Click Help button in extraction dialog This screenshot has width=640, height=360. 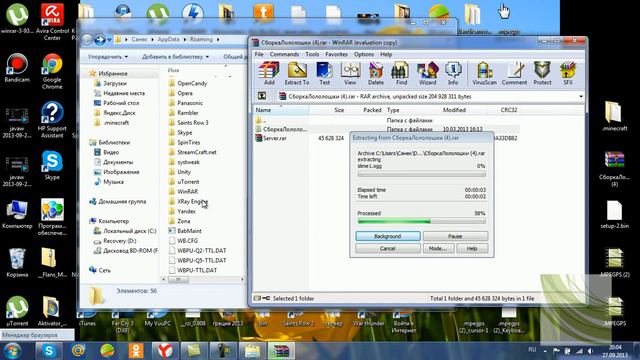tap(472, 248)
